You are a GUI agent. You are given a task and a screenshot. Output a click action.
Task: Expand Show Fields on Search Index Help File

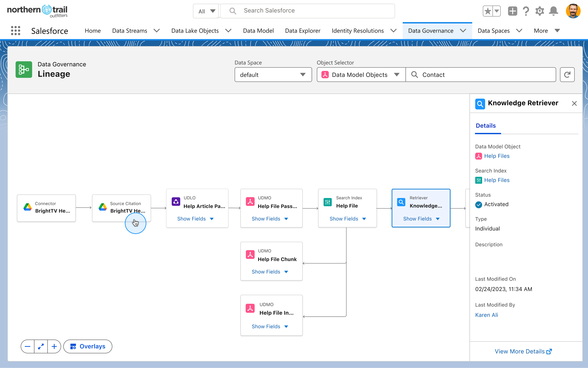348,219
